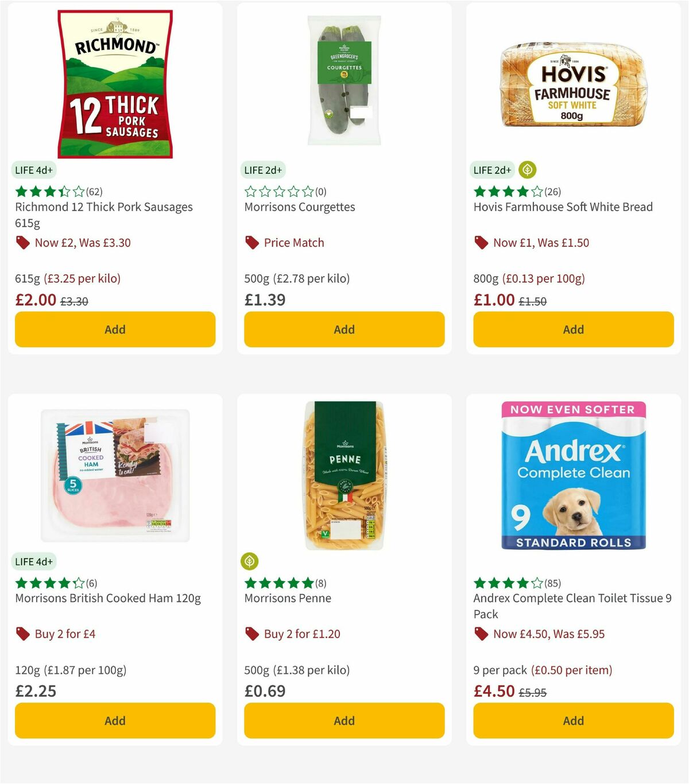Click the price tag icon beside 'Buy 2 for £4'

pos(23,634)
